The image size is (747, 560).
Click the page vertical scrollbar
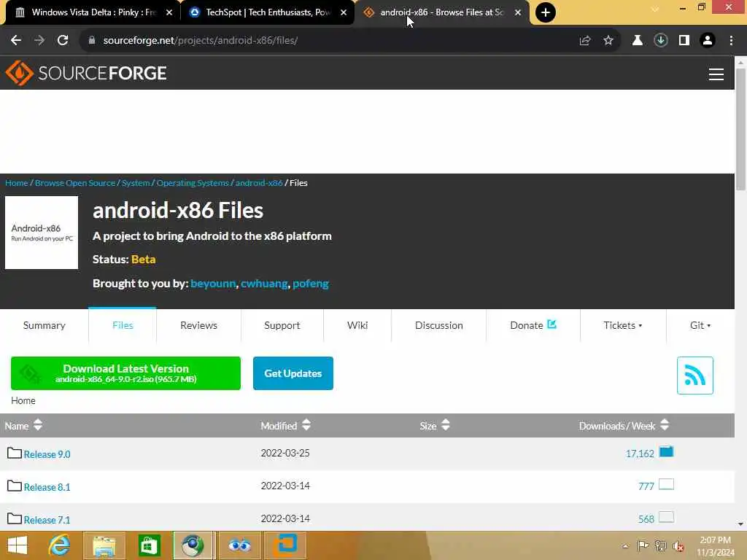tap(741, 130)
